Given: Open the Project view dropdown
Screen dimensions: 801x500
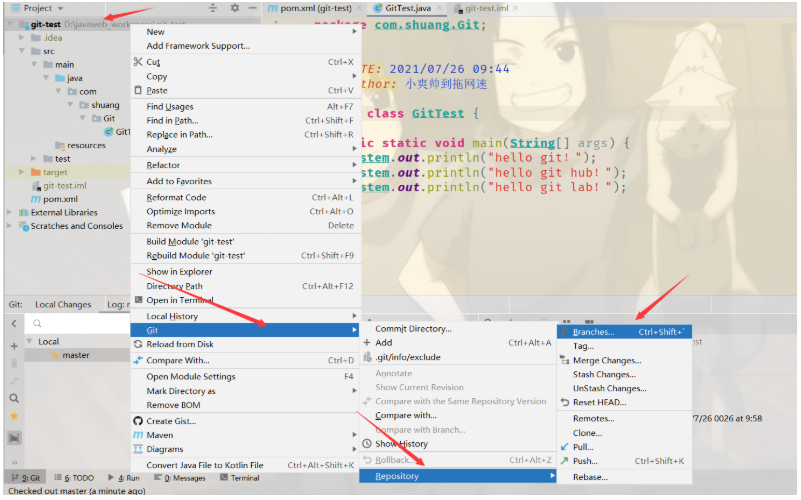Looking at the screenshot, I should click(60, 9).
